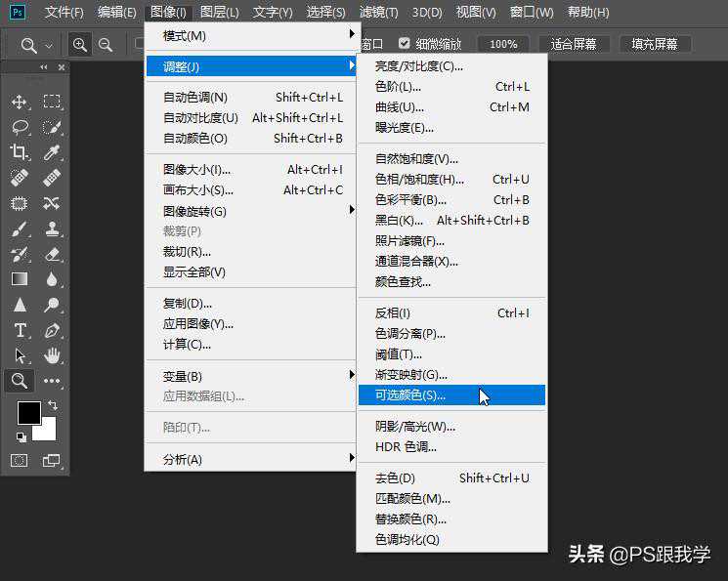The width and height of the screenshot is (728, 581).
Task: Open the 滤镜(T) menu
Action: (378, 13)
